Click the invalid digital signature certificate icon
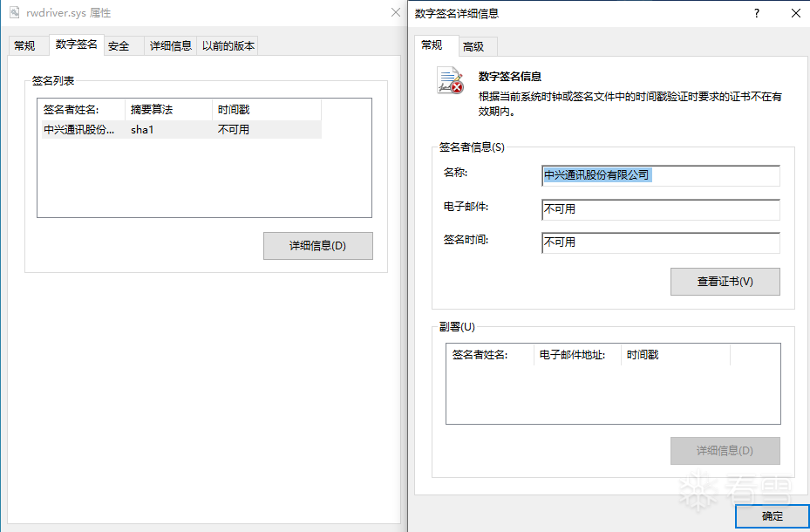Screen dimensions: 810x532 pos(451,81)
